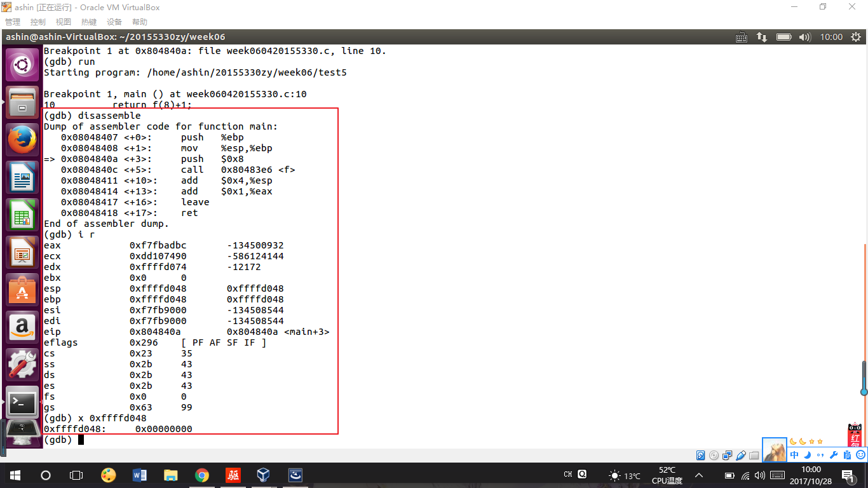The height and width of the screenshot is (488, 868).
Task: Open the IME clipboard tool icon
Action: [847, 455]
